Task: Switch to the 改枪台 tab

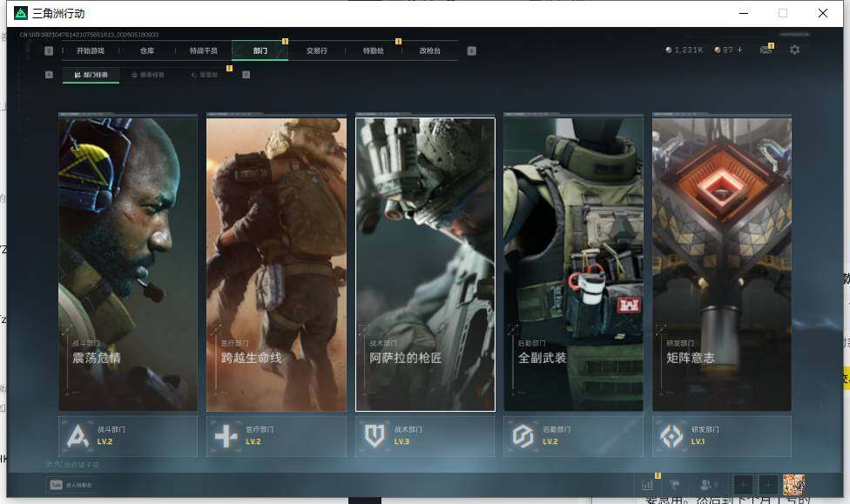Action: coord(430,50)
